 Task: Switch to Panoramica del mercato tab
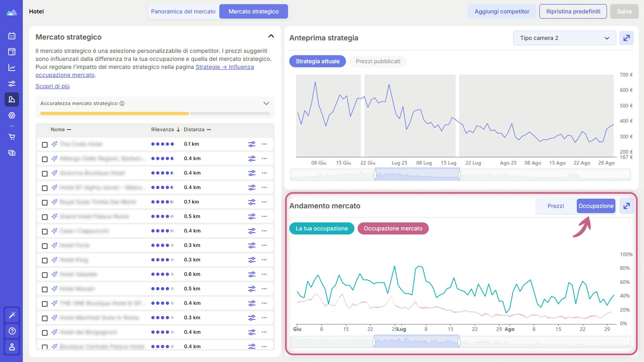(x=183, y=11)
